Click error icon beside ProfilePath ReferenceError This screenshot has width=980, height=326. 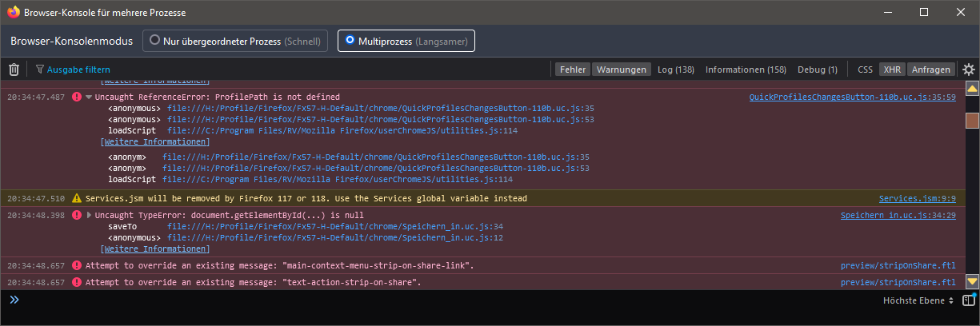(x=77, y=97)
